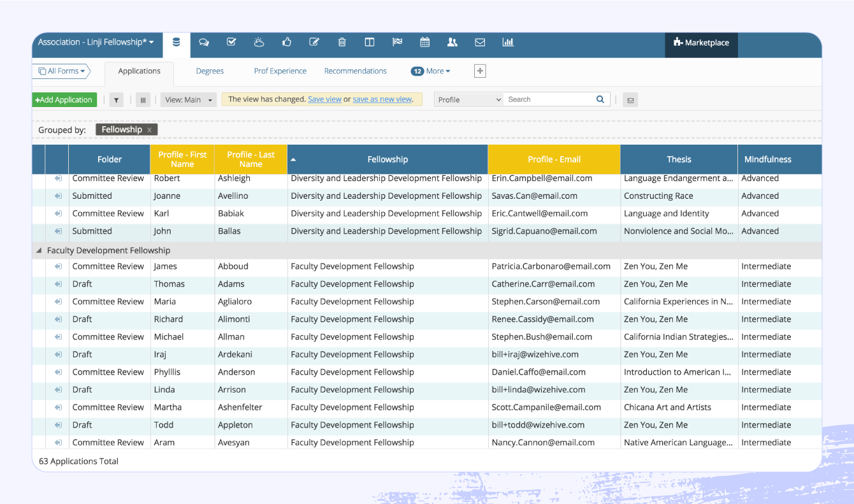Click the trash icon in the top toolbar
The height and width of the screenshot is (504, 854).
point(342,41)
